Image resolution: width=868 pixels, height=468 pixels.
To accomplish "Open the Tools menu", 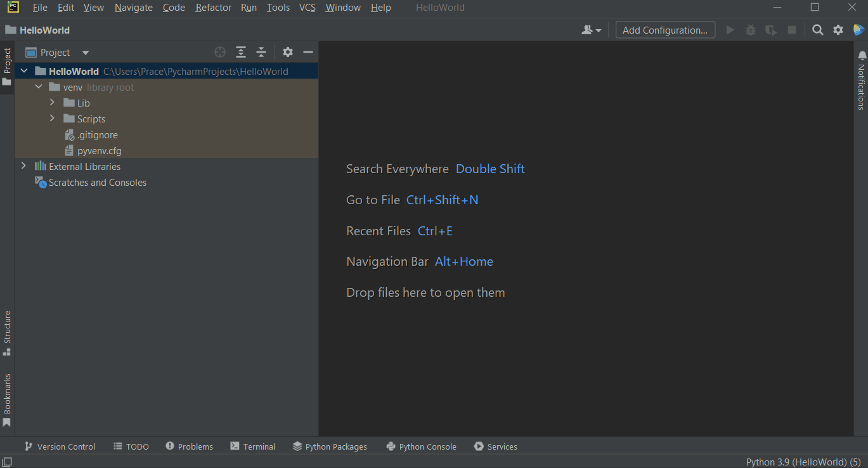I will point(278,8).
